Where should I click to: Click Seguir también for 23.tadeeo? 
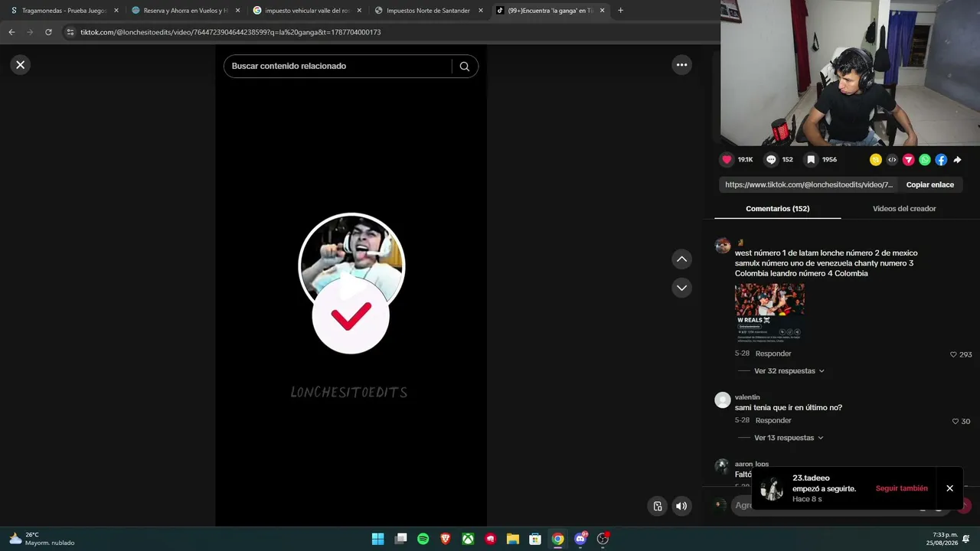[901, 488]
